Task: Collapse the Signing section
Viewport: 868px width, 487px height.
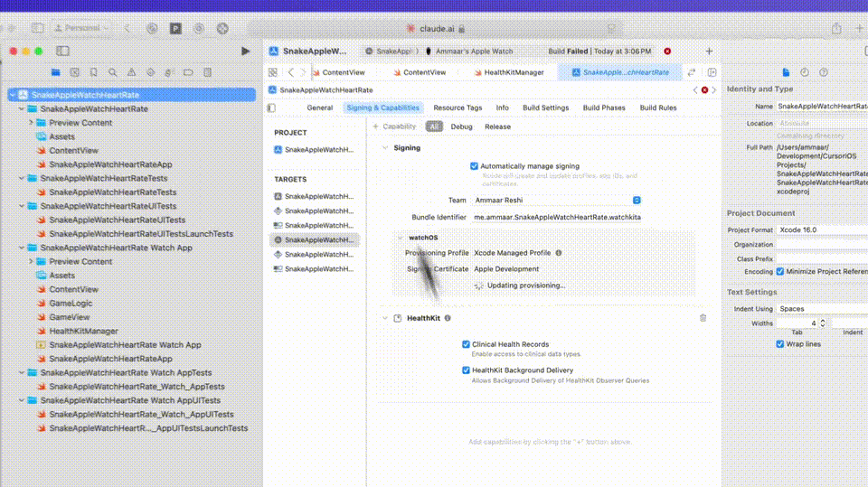Action: pos(385,148)
